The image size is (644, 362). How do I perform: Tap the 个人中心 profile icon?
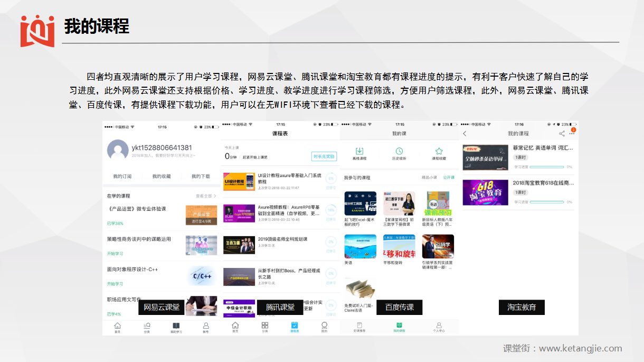coord(439,326)
